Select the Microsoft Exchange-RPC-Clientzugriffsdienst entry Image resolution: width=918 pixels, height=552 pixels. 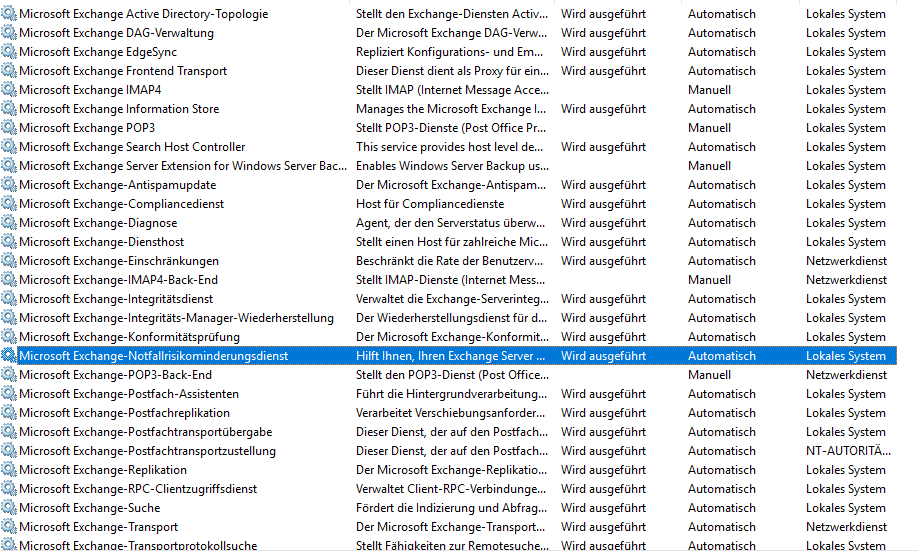(138, 489)
